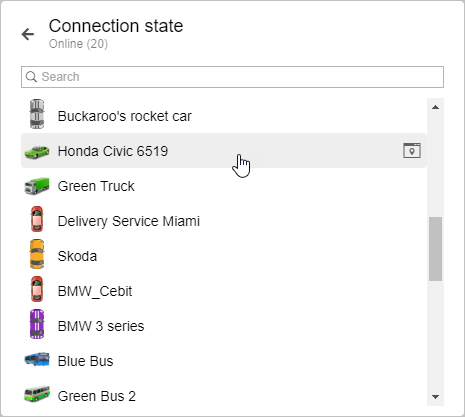Click the gray car icon for Buckaroo's rocket car

point(37,114)
